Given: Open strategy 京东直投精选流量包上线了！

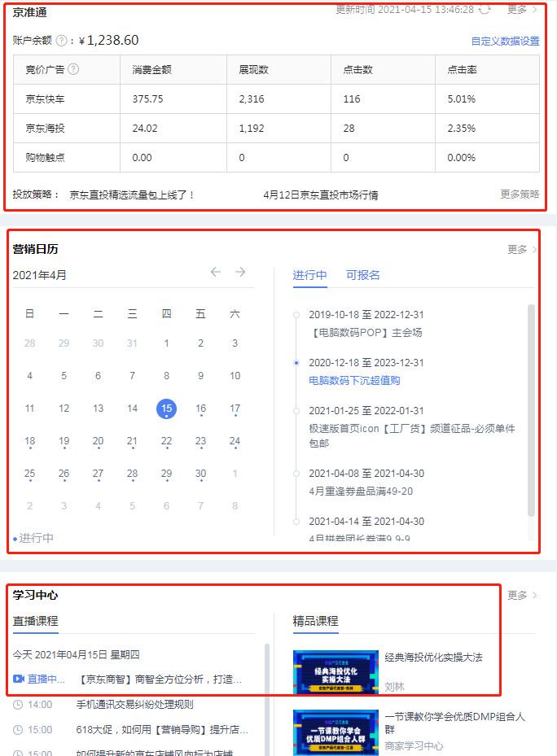Looking at the screenshot, I should 132,195.
